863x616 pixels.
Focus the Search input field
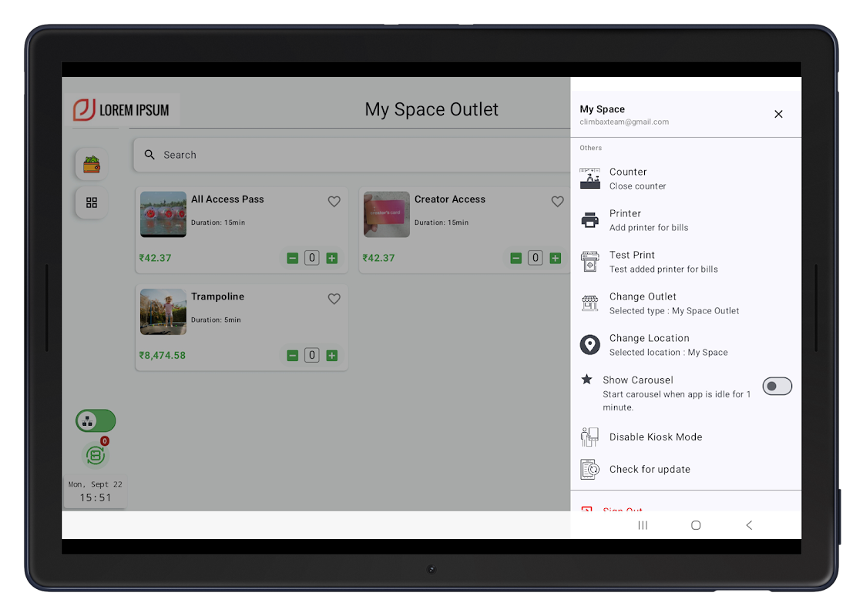click(x=352, y=155)
